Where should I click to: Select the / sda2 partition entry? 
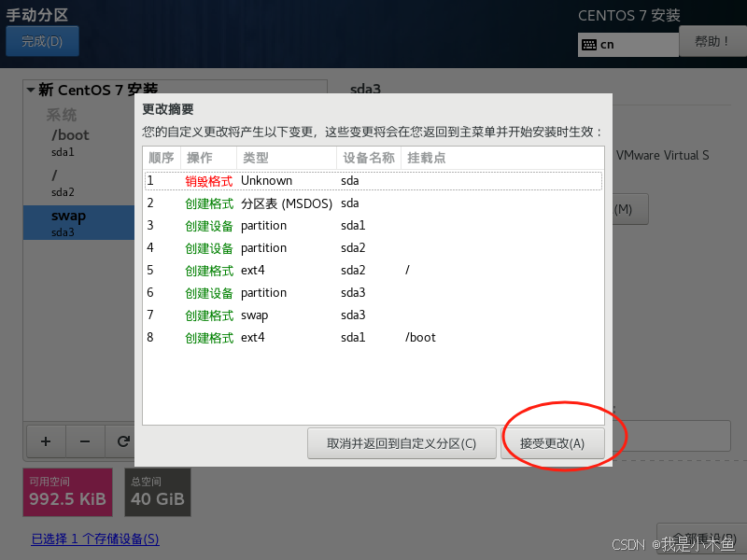point(79,183)
